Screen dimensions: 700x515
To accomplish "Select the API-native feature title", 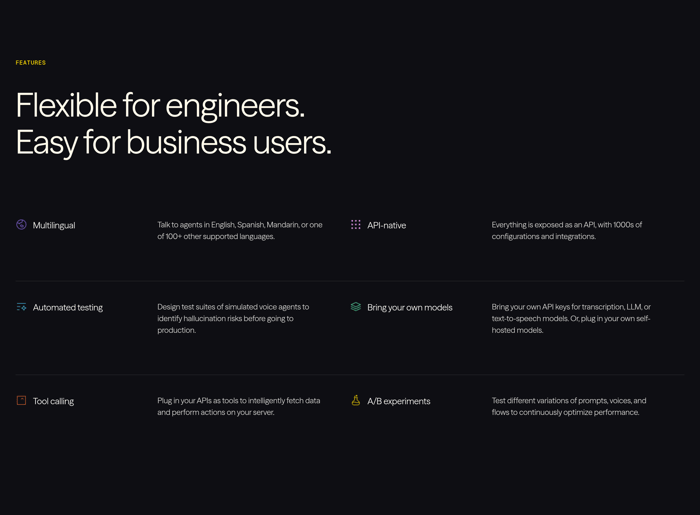I will tap(386, 226).
